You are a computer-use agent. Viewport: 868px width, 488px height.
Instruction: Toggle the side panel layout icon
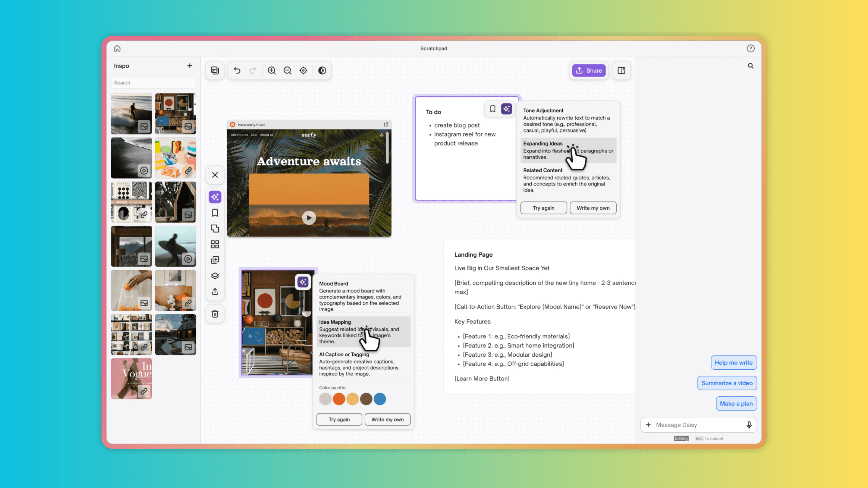tap(621, 70)
